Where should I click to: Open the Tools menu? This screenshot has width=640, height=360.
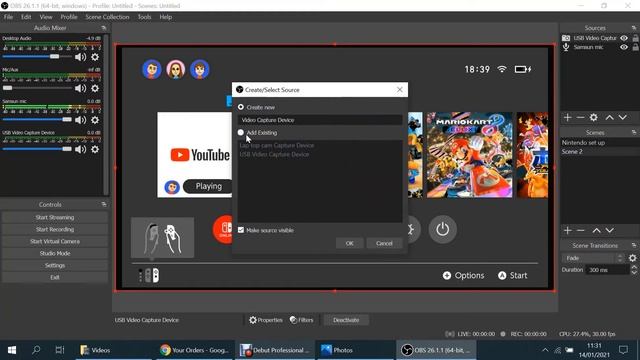[144, 17]
